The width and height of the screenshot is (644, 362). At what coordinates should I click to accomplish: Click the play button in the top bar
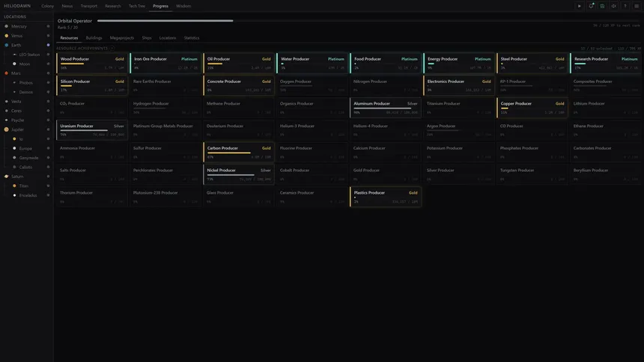tap(579, 6)
